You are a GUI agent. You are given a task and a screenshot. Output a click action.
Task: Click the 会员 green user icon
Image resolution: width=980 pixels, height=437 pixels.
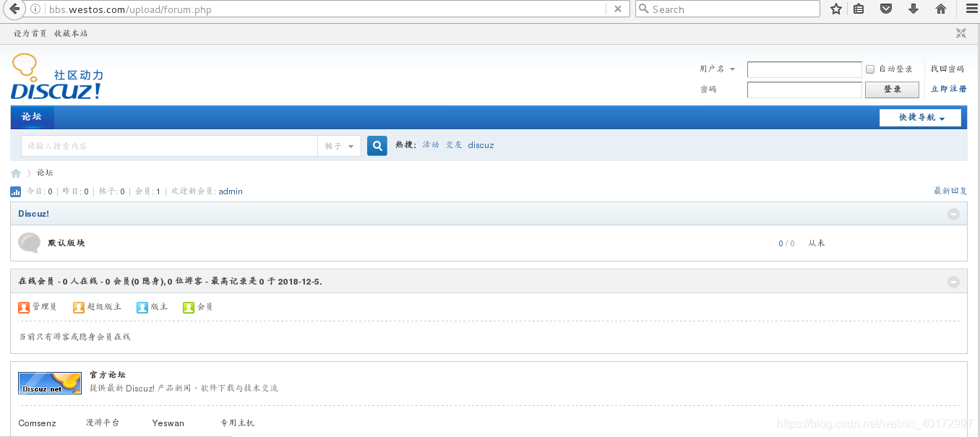coord(189,307)
